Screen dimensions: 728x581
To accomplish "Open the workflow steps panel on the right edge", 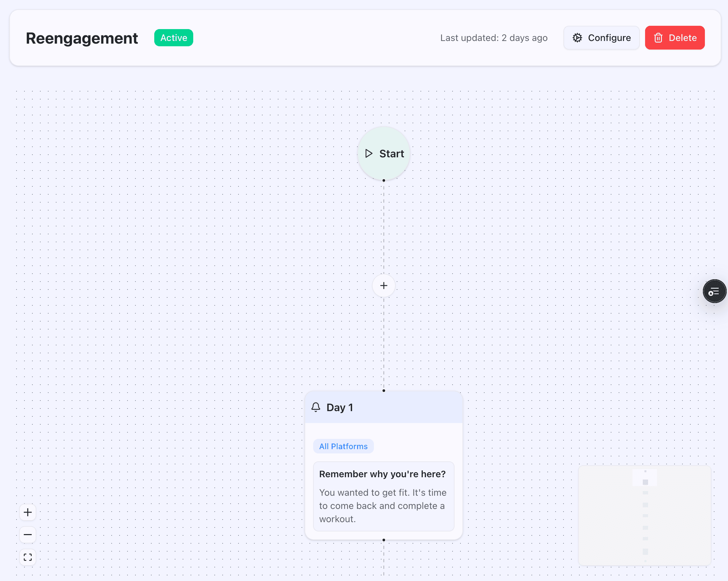I will coord(714,291).
